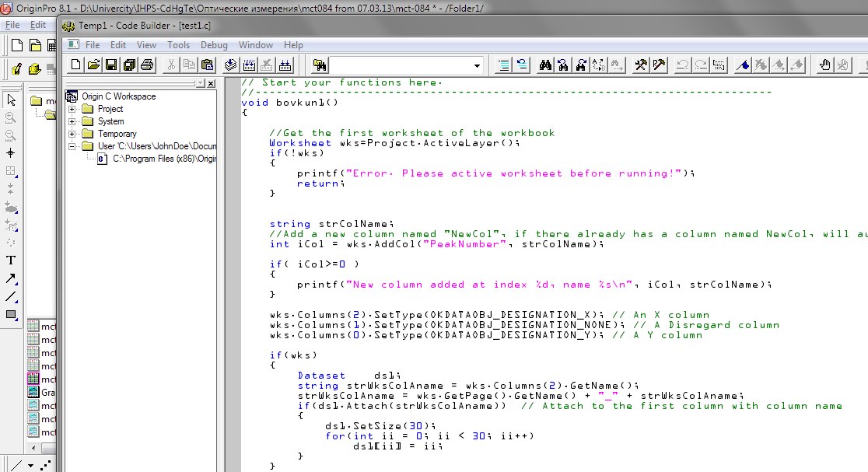Open the Debug menu
868x472 pixels.
coord(214,45)
